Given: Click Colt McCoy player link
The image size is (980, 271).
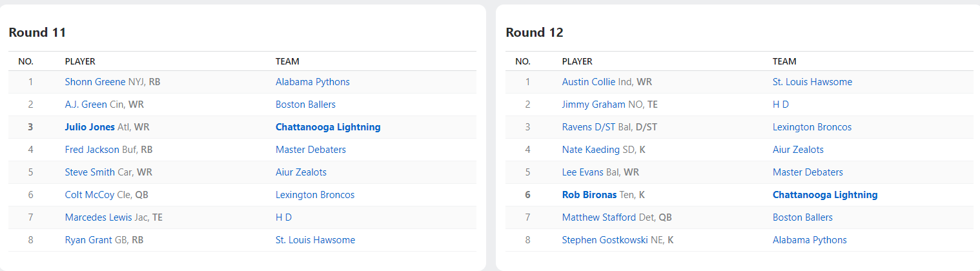Looking at the screenshot, I should (x=90, y=195).
